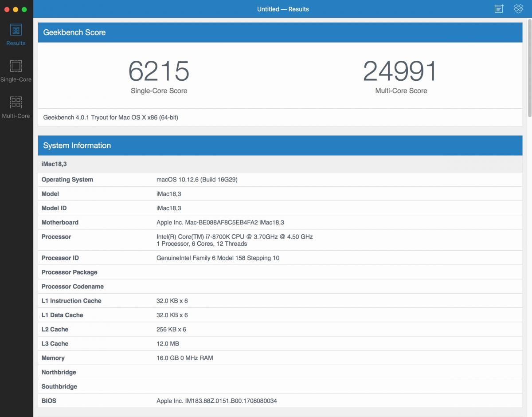Click the Apple Inc. IM183.88Z BIOS value
The image size is (532, 417).
point(217,401)
